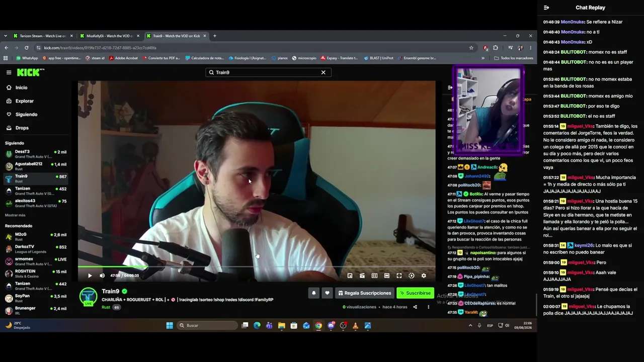
Task: Click the browser address bar URL
Action: 100,48
